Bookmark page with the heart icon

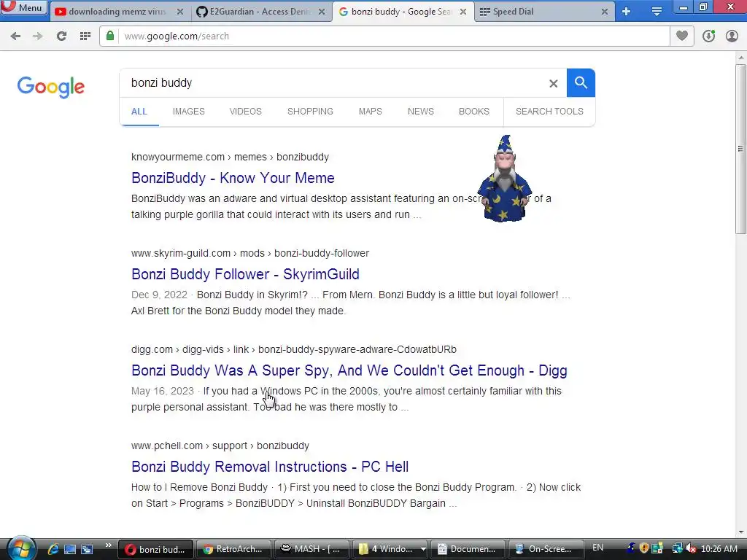[682, 36]
